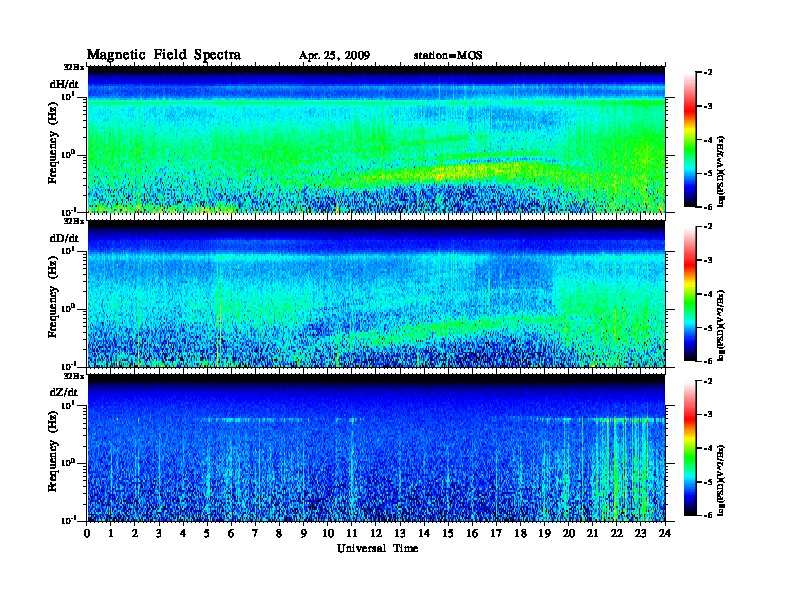Click the -4 tick on dZ/dt color scale

(708, 448)
